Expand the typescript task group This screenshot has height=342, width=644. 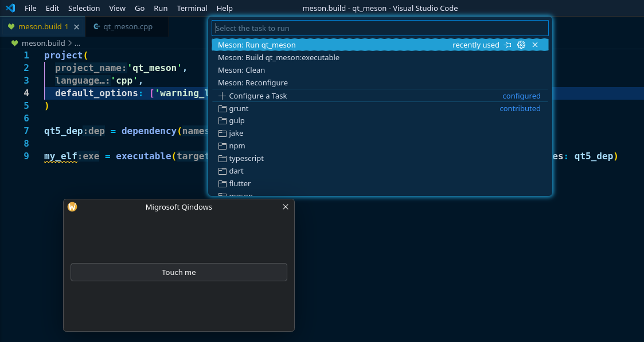point(380,158)
